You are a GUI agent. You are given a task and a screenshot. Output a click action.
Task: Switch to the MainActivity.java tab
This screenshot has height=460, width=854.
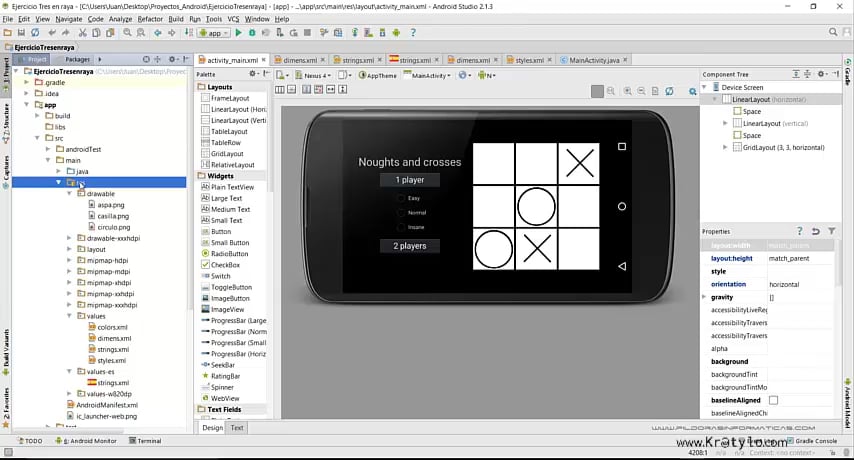pyautogui.click(x=594, y=60)
